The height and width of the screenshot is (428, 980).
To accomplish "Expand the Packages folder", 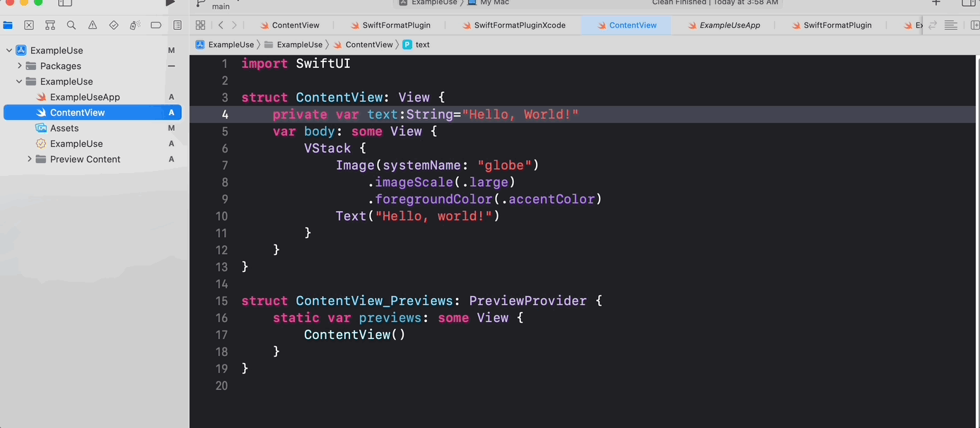I will tap(19, 65).
